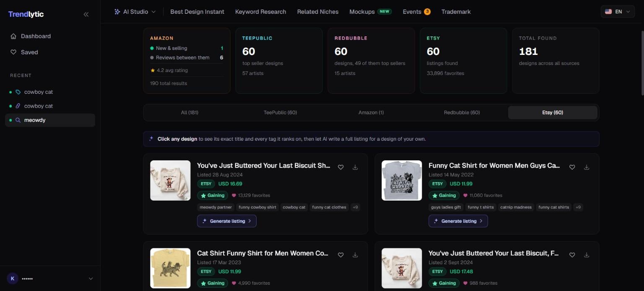The height and width of the screenshot is (291, 644).
Task: Collapse the sidebar with double-chevron icon
Action: [x=86, y=14]
